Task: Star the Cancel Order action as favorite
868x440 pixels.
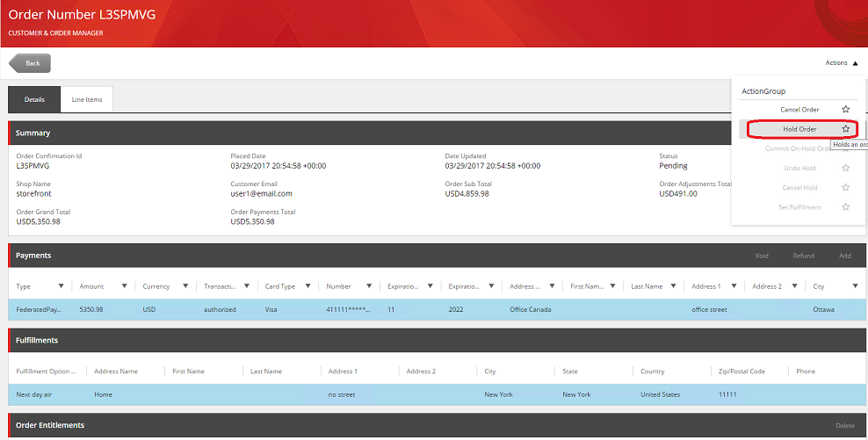Action: pyautogui.click(x=845, y=110)
